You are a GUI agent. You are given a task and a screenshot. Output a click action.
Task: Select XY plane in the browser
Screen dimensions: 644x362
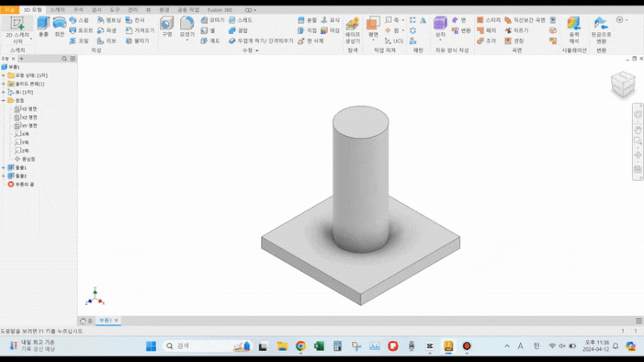pyautogui.click(x=25, y=126)
